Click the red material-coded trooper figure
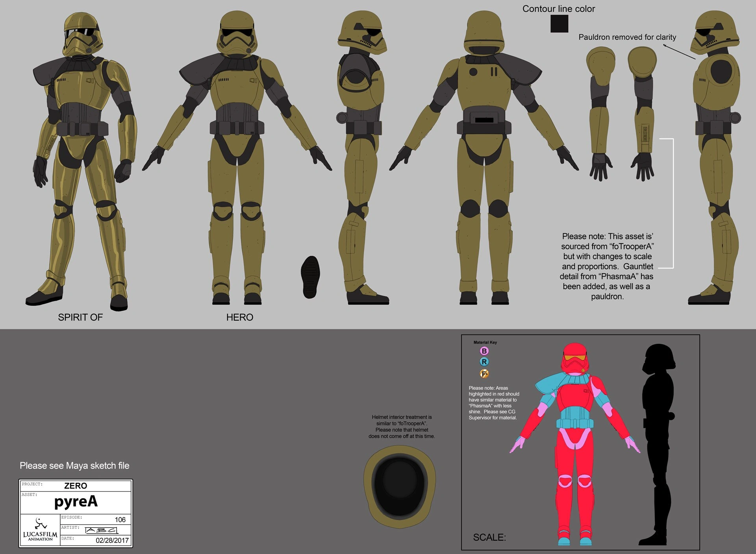Image resolution: width=756 pixels, height=554 pixels. 575,444
